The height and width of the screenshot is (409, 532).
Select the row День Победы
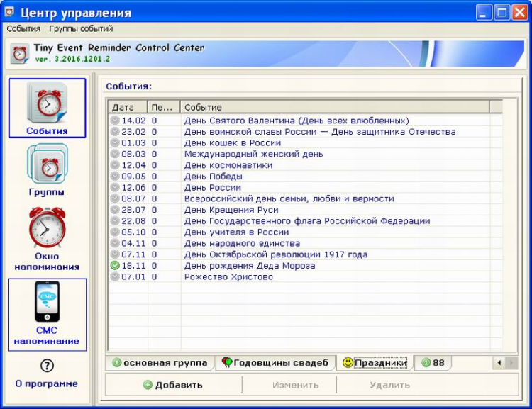click(305, 177)
